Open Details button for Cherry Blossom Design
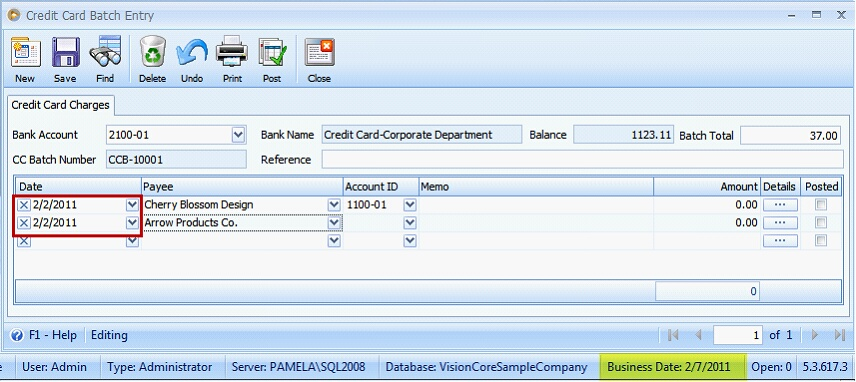Image resolution: width=856 pixels, height=382 pixels. (x=780, y=205)
